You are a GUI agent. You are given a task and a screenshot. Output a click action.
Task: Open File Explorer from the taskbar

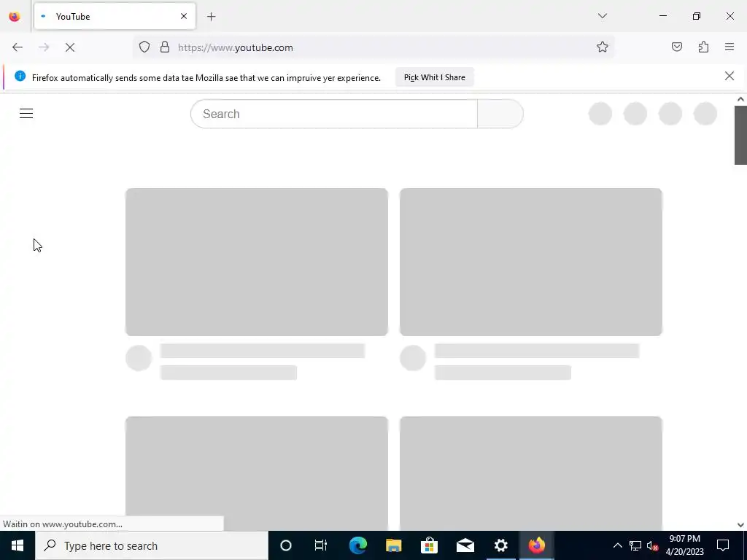tap(393, 545)
